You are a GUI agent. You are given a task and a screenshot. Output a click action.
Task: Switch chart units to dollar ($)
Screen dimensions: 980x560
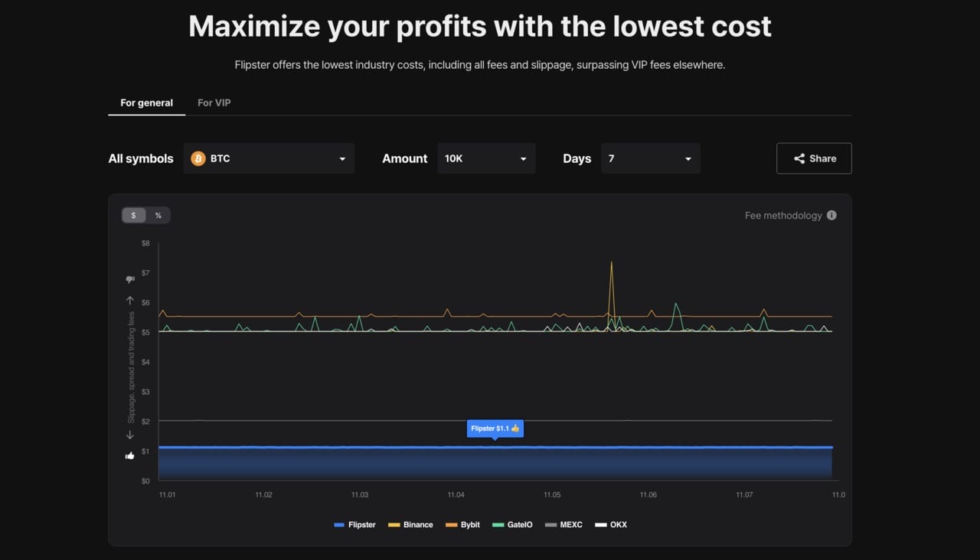(x=134, y=216)
